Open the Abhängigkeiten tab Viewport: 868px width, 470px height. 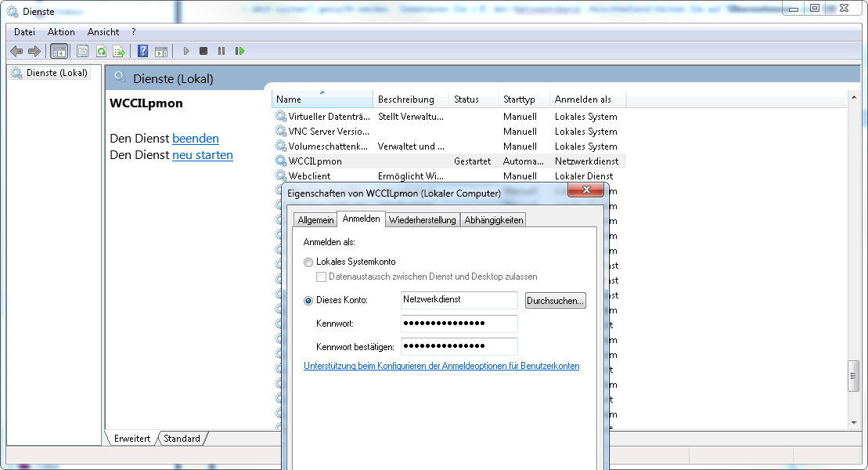493,220
